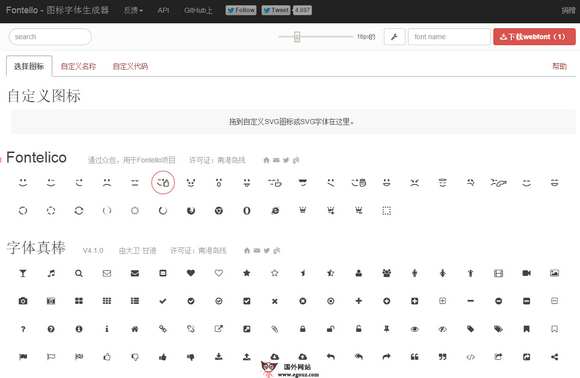Select the plain minus dash icon
580x378 pixels.
(x=471, y=301)
